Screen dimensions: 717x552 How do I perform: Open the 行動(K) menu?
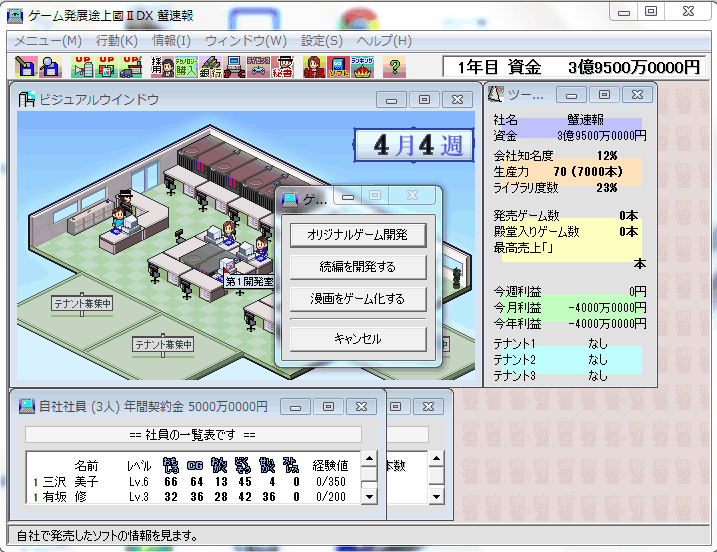(x=117, y=41)
